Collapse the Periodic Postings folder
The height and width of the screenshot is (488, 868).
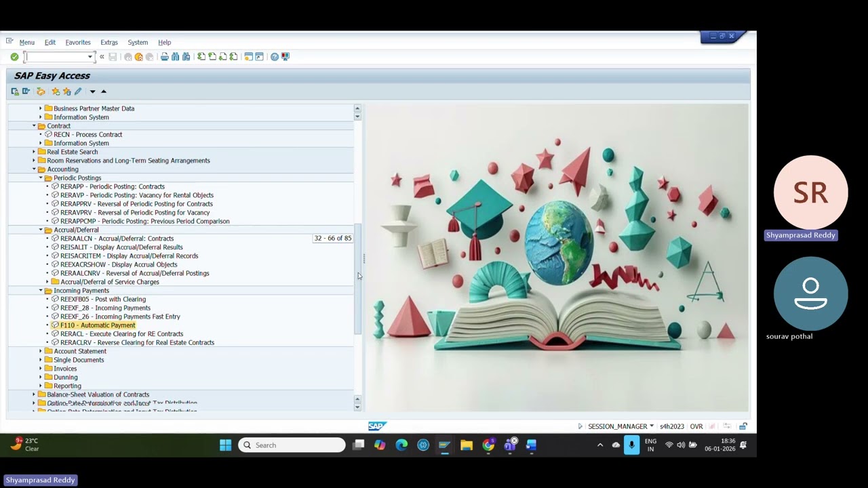41,178
